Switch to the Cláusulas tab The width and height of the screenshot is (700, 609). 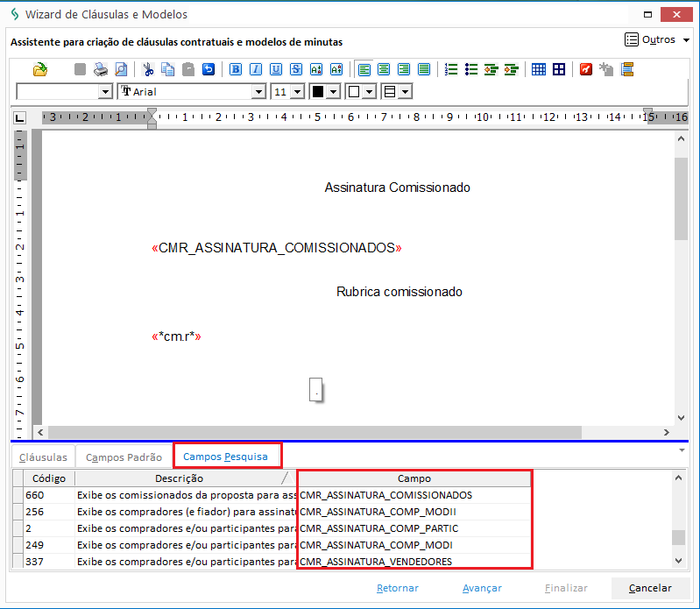click(43, 457)
